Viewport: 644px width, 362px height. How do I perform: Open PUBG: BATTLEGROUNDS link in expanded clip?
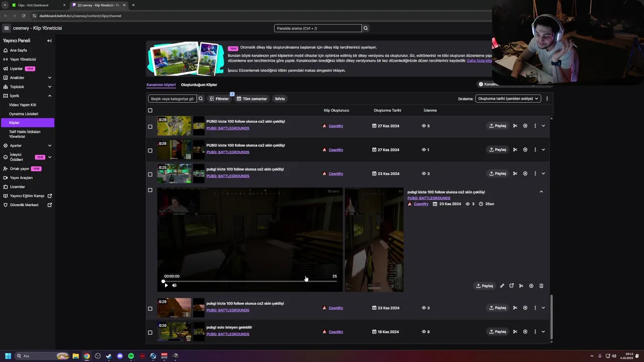point(429,198)
